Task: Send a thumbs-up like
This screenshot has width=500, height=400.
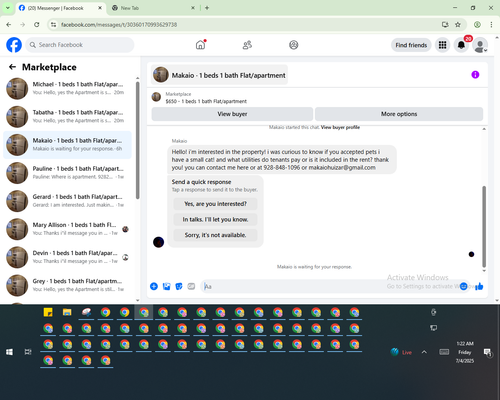Action: point(479,286)
